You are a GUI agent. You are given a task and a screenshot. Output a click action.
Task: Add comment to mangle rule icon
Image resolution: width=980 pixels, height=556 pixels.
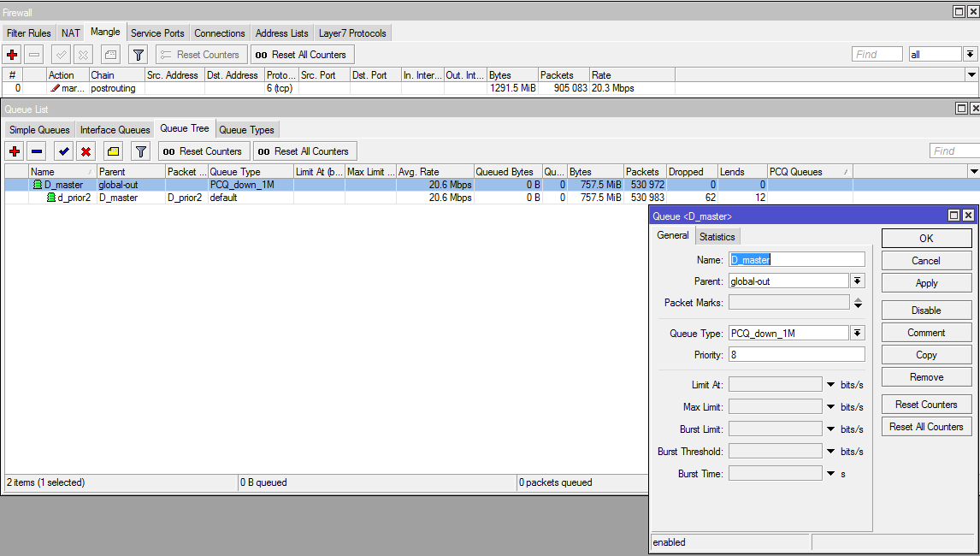click(110, 55)
